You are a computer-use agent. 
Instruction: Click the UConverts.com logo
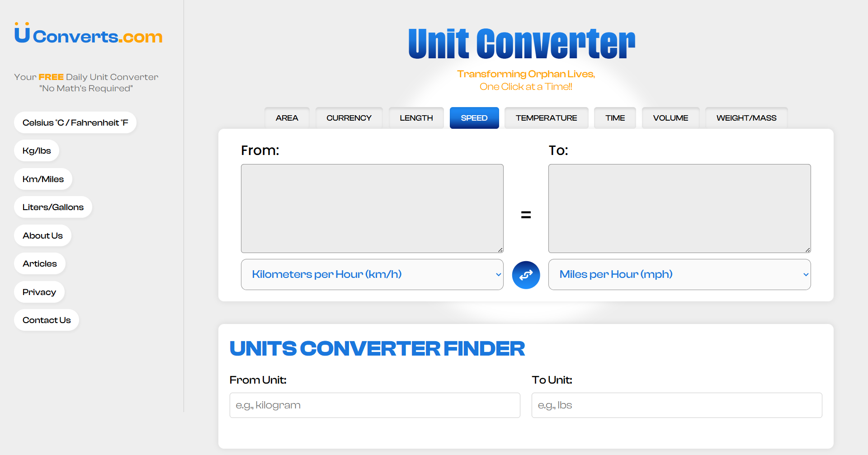click(x=89, y=34)
